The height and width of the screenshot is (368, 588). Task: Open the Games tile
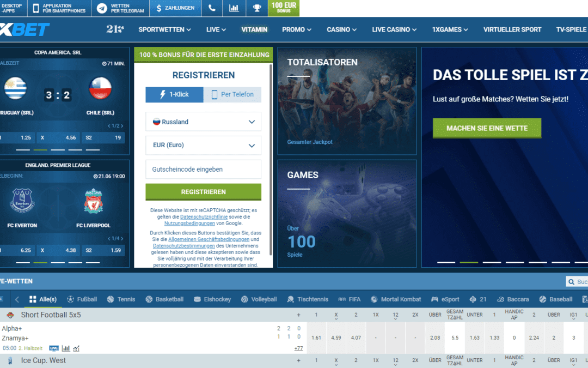coord(347,214)
